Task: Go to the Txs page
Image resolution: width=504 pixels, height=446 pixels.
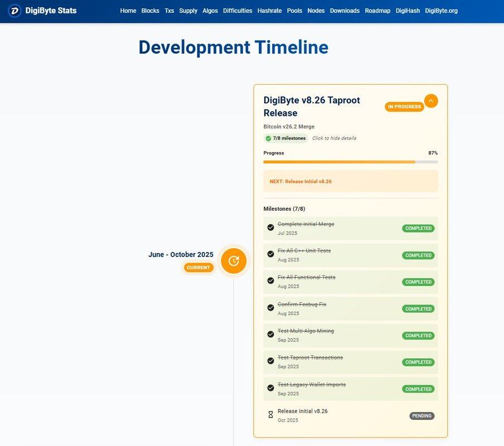Action: (169, 11)
